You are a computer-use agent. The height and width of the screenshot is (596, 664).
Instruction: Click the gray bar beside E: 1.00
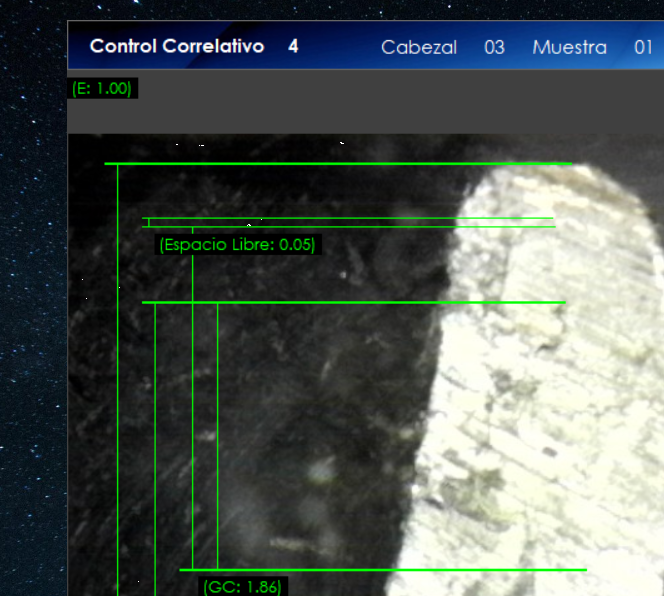(x=400, y=102)
